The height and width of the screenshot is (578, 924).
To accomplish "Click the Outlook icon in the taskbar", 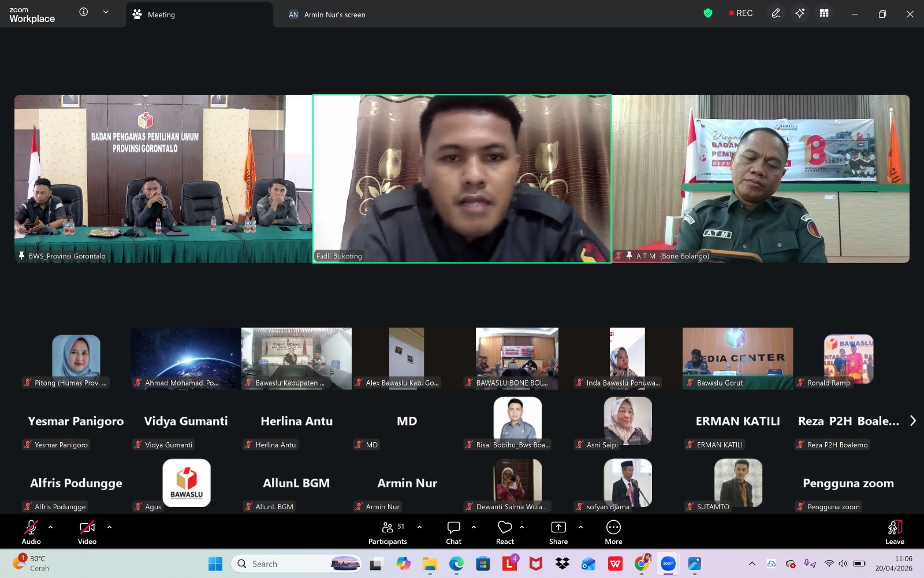I will pos(588,564).
